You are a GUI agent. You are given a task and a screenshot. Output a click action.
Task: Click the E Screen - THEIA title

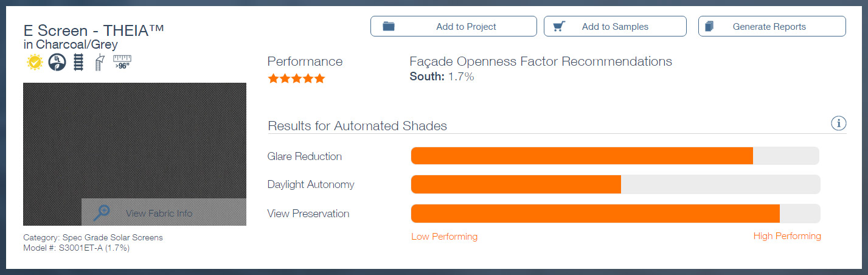[x=94, y=30]
